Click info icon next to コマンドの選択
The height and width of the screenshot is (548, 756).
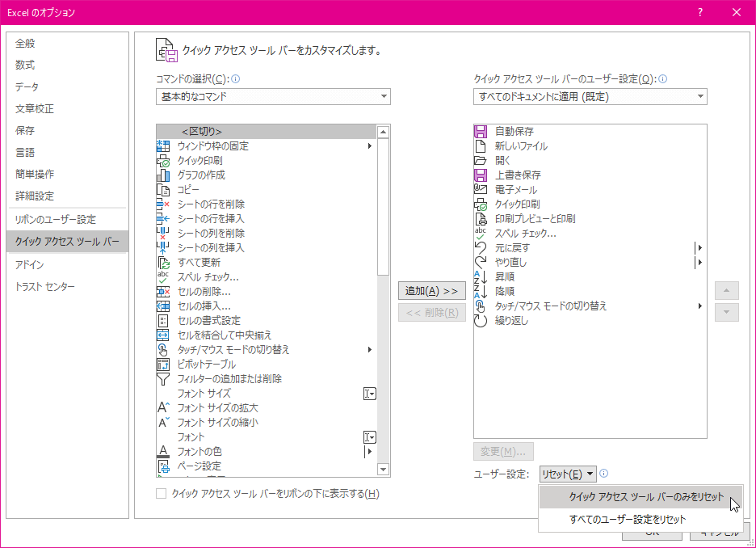click(x=236, y=79)
